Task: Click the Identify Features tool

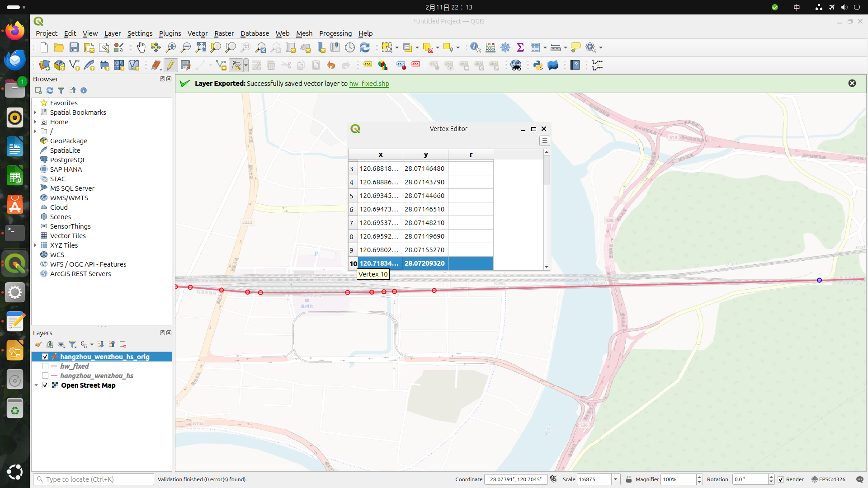Action: tap(475, 47)
